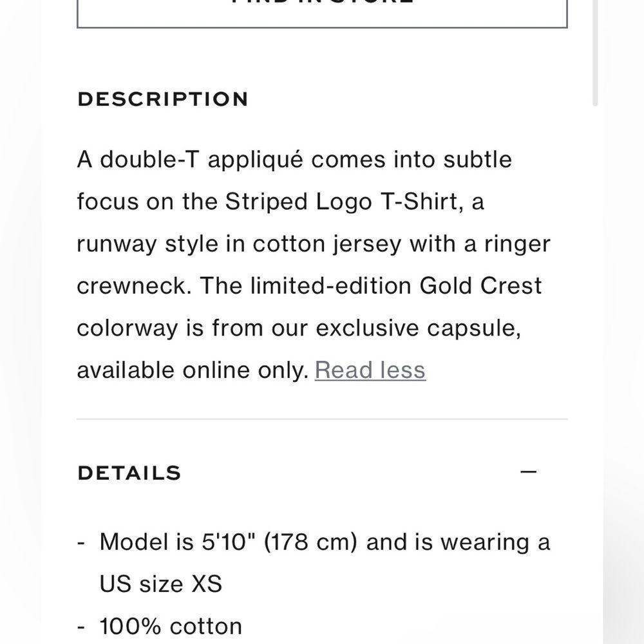Click the DESCRIPTION heading
644x644 pixels.
tap(163, 99)
